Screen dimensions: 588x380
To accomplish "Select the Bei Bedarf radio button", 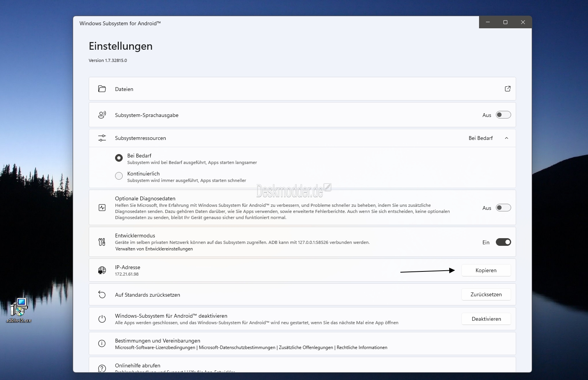I will [x=119, y=158].
